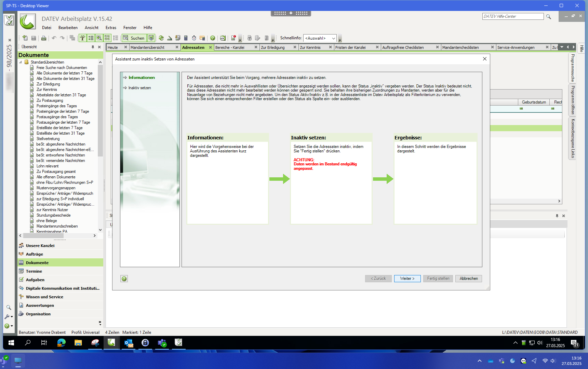Switch to the Mandantenübersicht tab
The image size is (588, 369).
(147, 47)
